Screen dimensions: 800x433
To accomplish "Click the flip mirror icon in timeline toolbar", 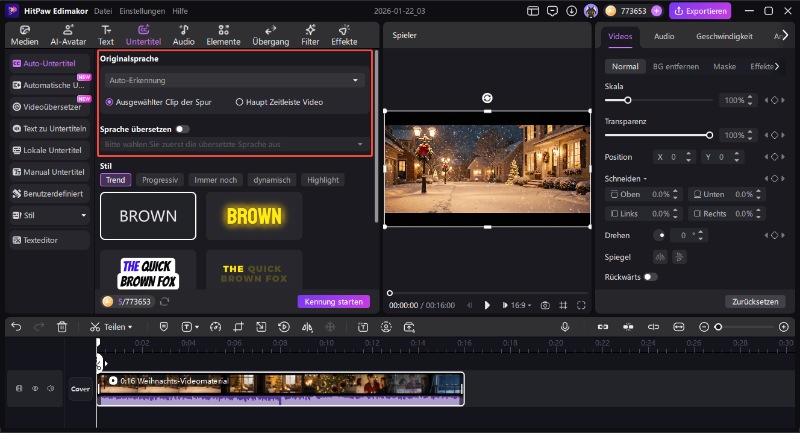I will pyautogui.click(x=307, y=327).
